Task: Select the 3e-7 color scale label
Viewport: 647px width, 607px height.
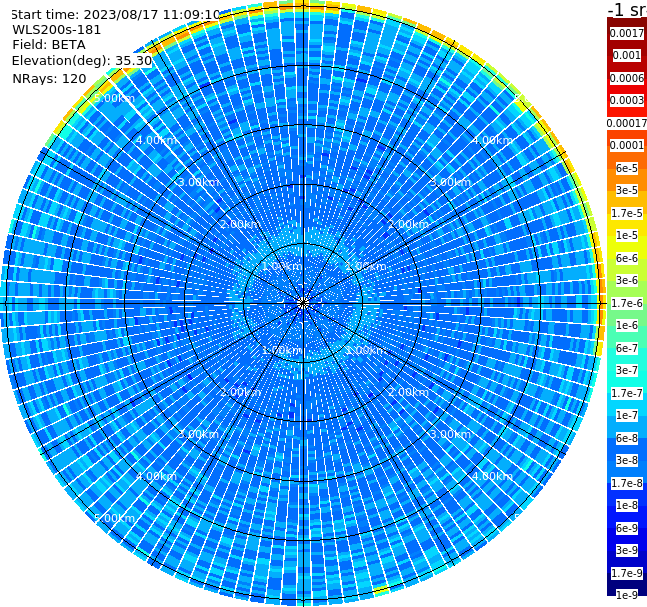Action: coord(627,370)
